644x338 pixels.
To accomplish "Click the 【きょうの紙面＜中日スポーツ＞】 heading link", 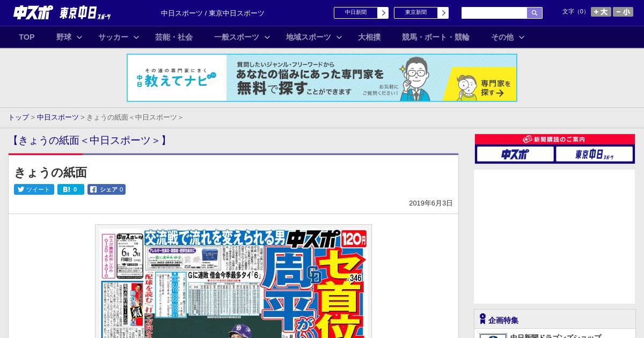I will click(x=90, y=141).
